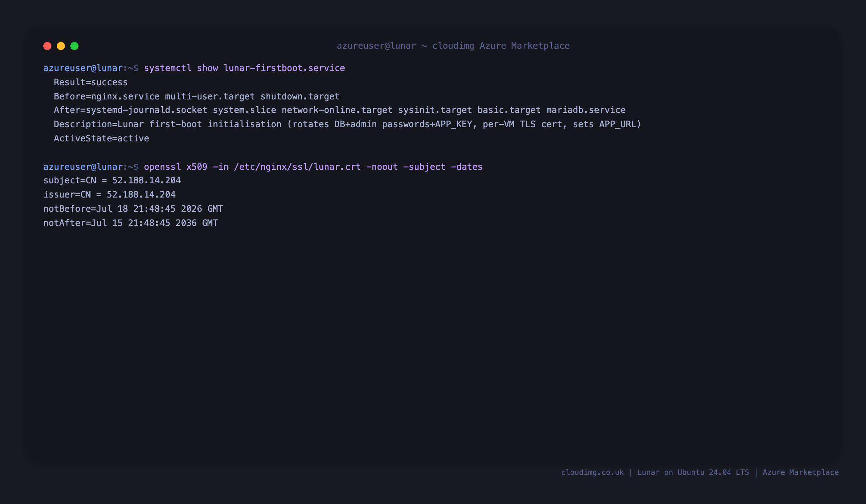The width and height of the screenshot is (866, 504).
Task: Click the red close window dot
Action: [47, 46]
